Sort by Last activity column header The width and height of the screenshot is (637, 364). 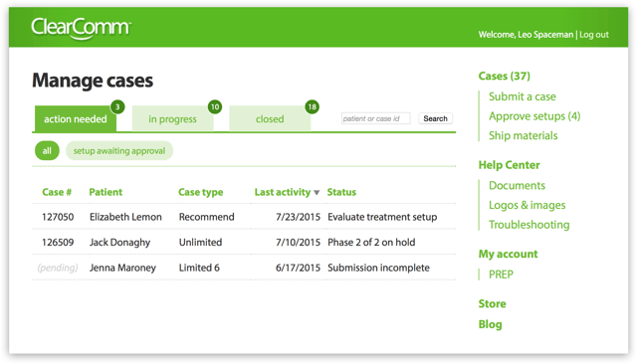click(283, 192)
